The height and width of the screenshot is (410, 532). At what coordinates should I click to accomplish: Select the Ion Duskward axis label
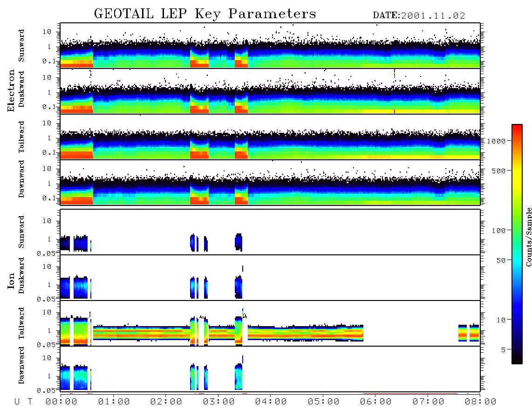[21, 276]
